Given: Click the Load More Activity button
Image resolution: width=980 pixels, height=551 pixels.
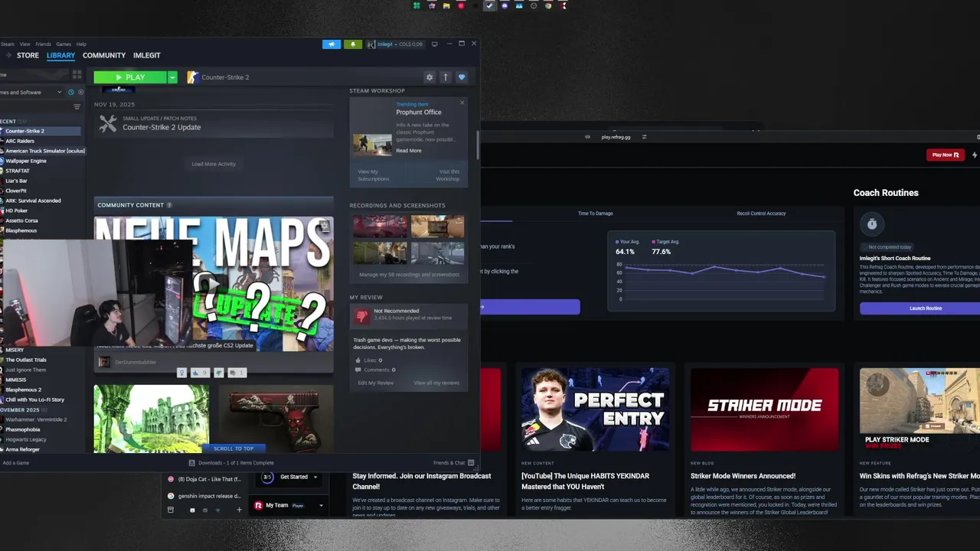Looking at the screenshot, I should (214, 164).
